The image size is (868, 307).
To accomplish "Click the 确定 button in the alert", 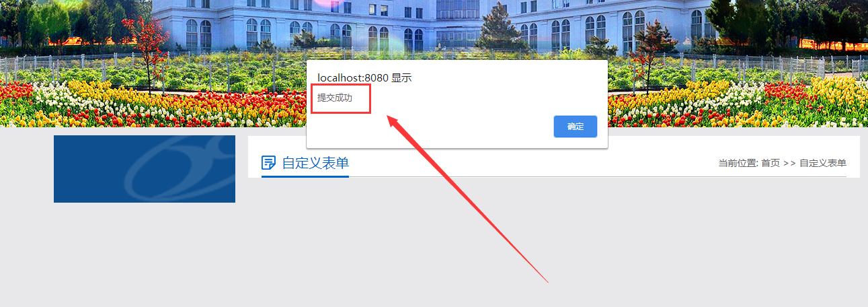I will pos(575,127).
